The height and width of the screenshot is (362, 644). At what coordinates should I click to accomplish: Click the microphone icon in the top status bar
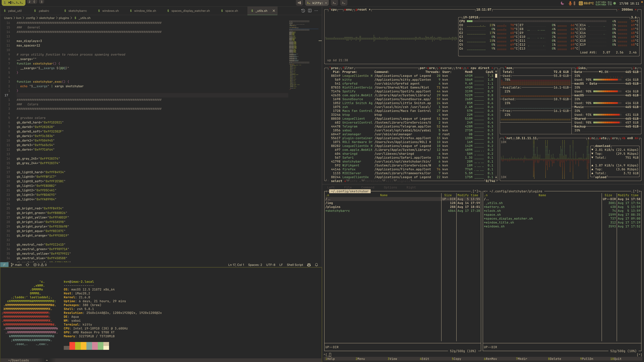571,3
